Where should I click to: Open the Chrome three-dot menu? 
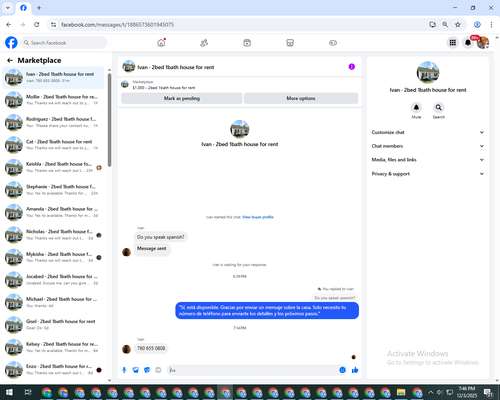491,25
